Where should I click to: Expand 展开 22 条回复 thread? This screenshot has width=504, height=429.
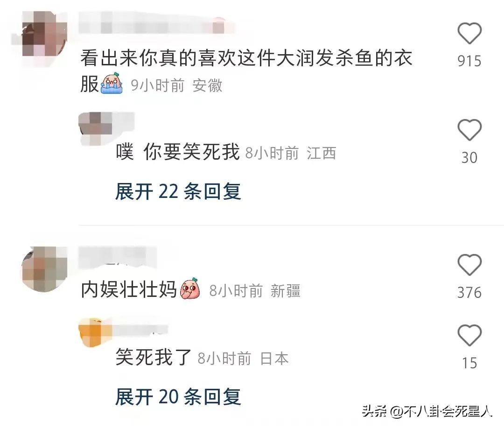pyautogui.click(x=178, y=191)
